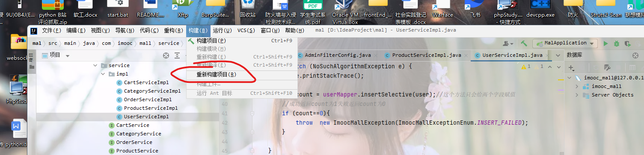Screen dimensions: 644x155
Task: Click the weak warning indicator count
Action: tap(539, 67)
